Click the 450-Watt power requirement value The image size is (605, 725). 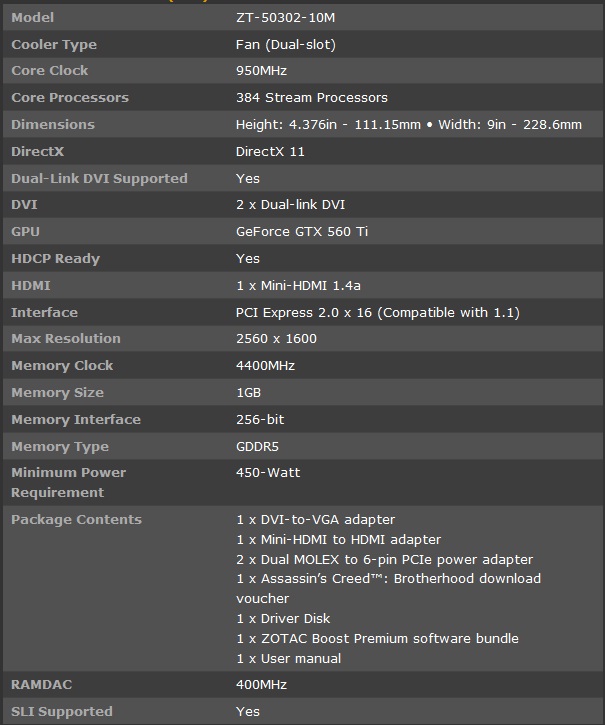pyautogui.click(x=268, y=472)
